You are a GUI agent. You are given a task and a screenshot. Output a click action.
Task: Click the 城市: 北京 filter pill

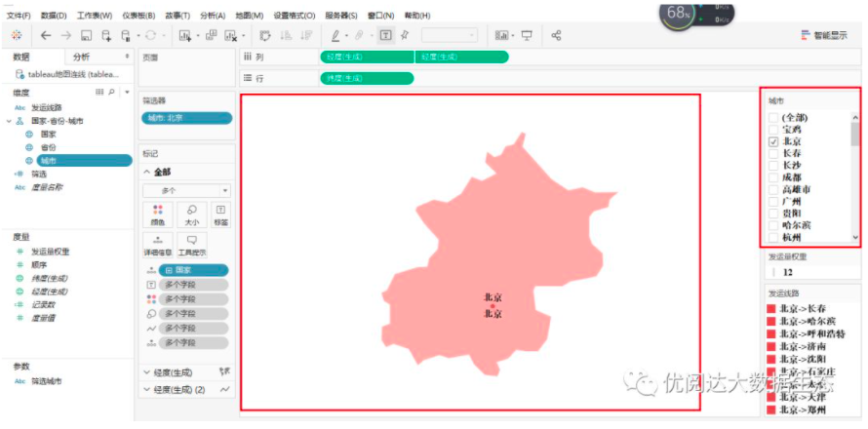point(186,118)
